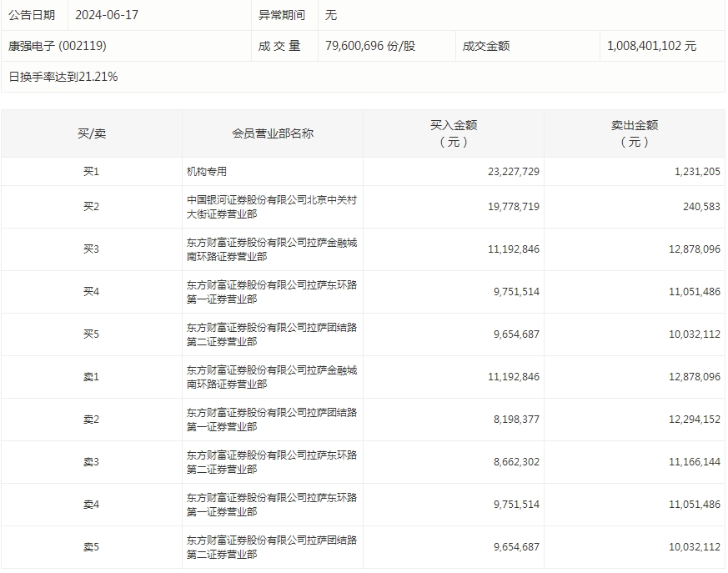Select the 卖4 row label

[92, 505]
